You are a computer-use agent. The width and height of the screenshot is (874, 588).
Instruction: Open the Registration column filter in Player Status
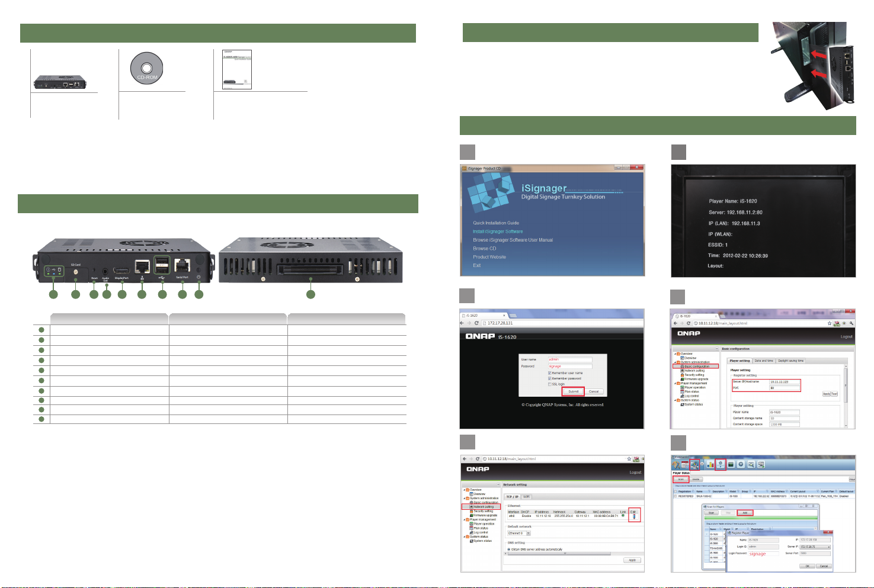[693, 491]
